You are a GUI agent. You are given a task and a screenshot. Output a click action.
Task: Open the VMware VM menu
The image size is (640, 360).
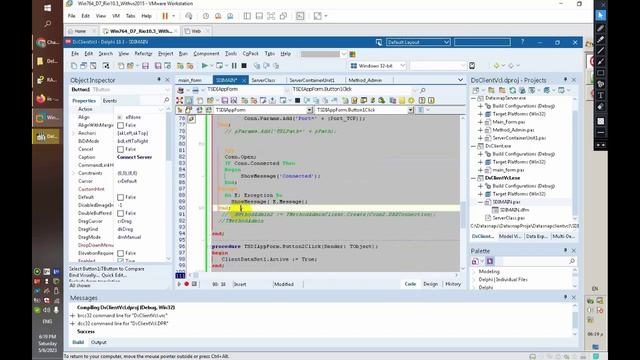(116, 16)
